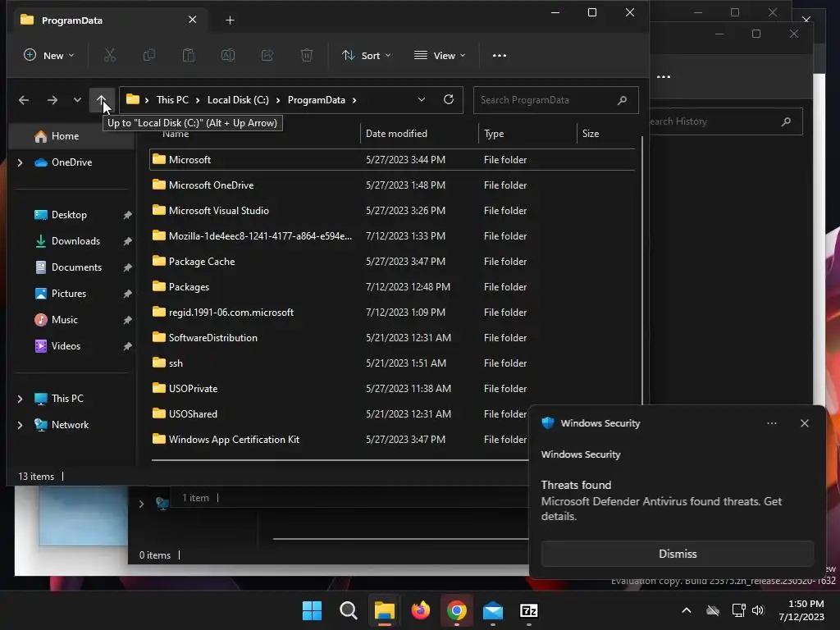Open 7-Zip from the taskbar
The image size is (840, 630).
pos(529,610)
